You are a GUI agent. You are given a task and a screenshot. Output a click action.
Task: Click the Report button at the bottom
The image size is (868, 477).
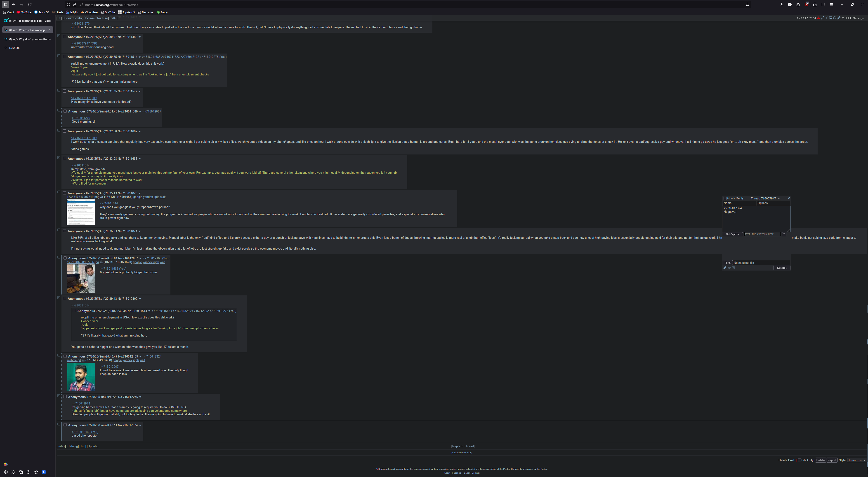(x=832, y=460)
